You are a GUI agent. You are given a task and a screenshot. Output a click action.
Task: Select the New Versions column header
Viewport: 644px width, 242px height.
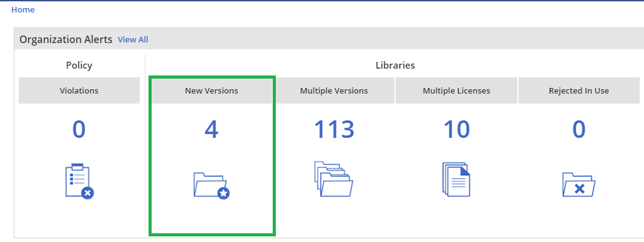pyautogui.click(x=212, y=90)
